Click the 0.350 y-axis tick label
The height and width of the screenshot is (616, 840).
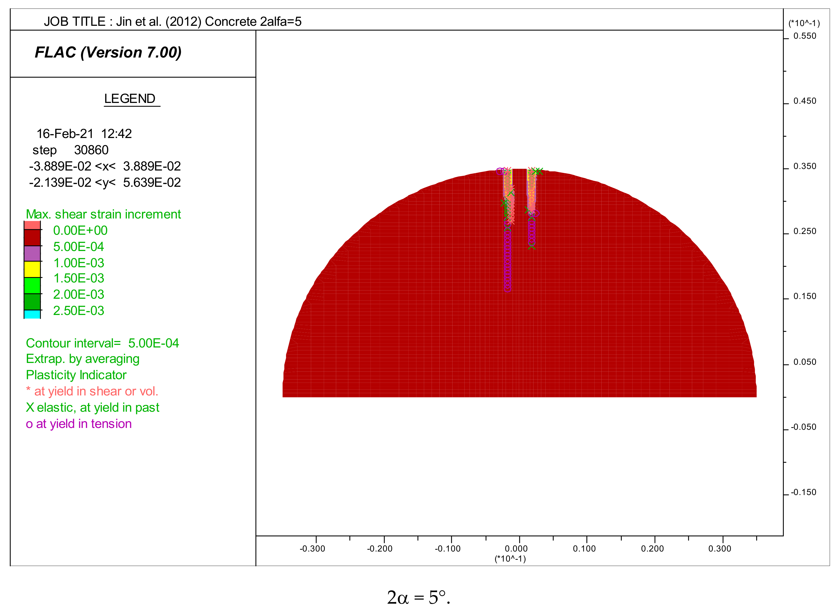click(x=805, y=166)
